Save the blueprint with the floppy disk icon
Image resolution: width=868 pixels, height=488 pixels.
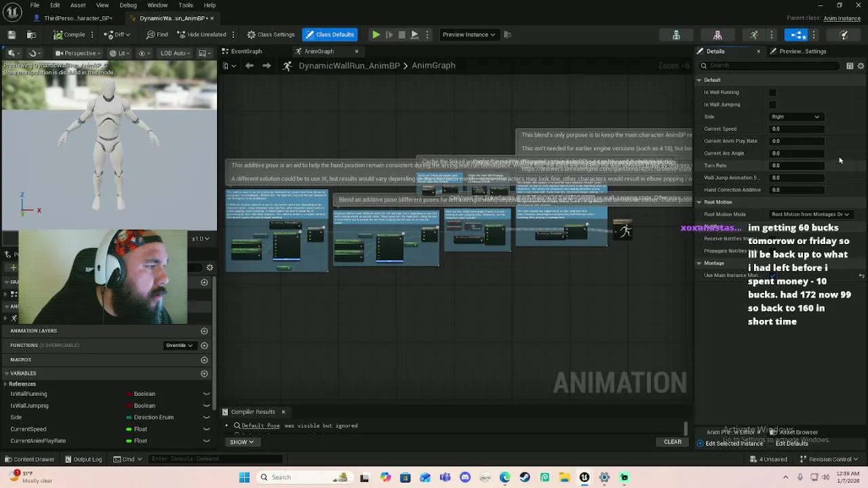tap(12, 35)
